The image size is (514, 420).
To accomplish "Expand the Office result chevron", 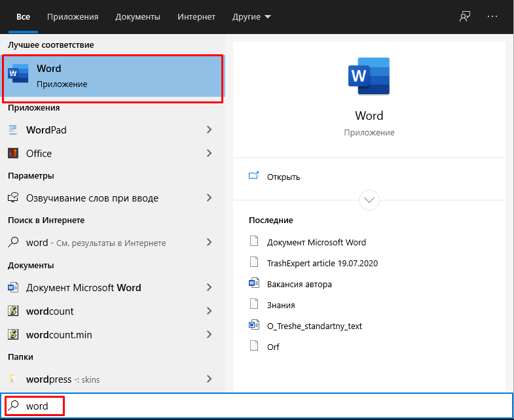I will (209, 153).
